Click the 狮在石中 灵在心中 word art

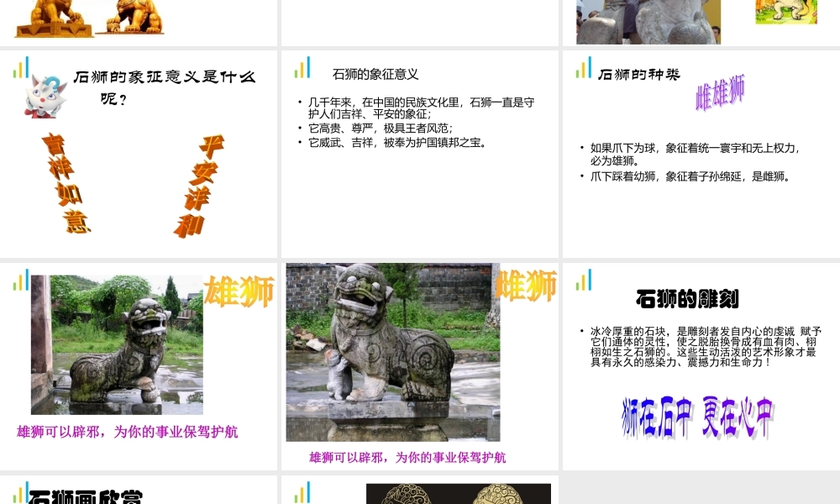click(x=697, y=417)
